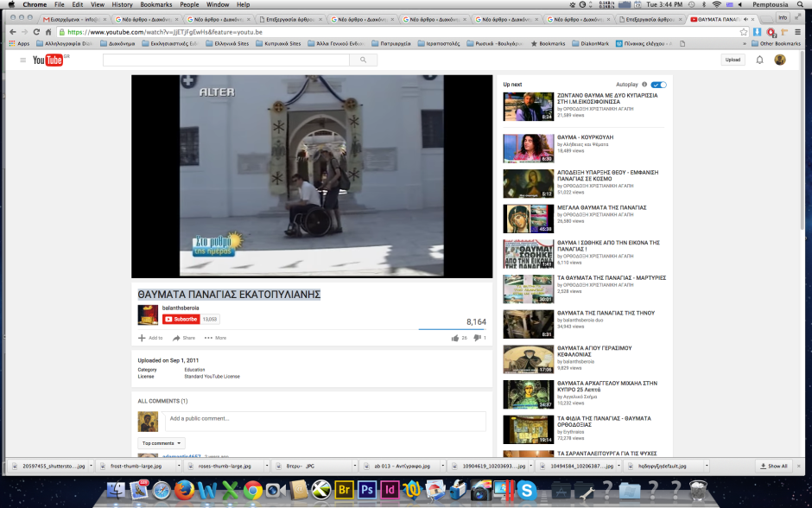Click the YouTube search magnifier button
Viewport: 812px width, 508px height.
[x=363, y=60]
